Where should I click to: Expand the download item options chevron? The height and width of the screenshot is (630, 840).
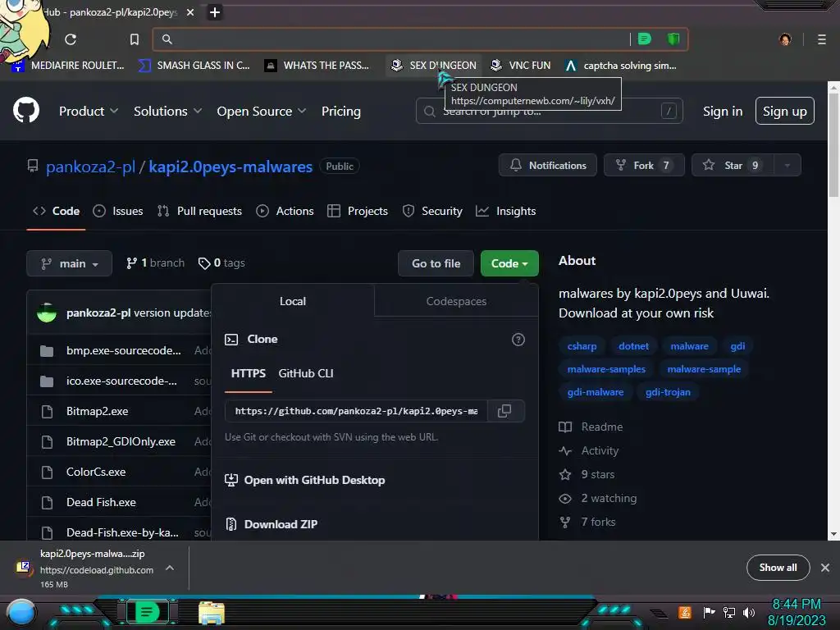click(x=169, y=568)
